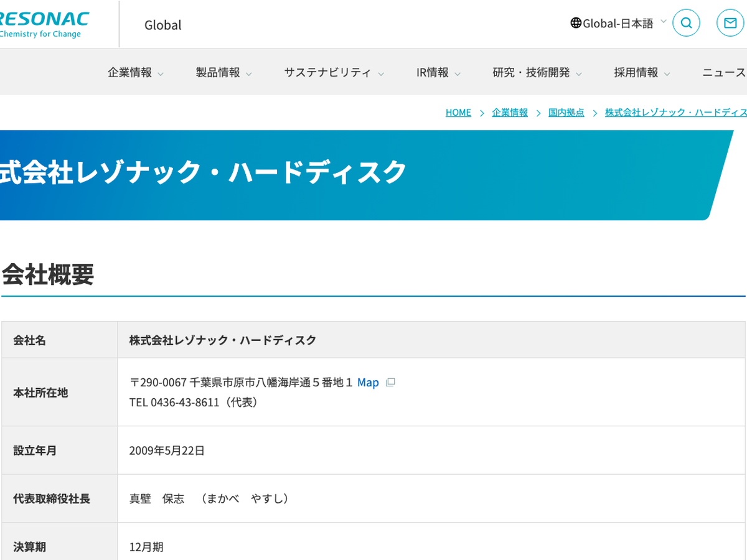Go to HOME breadcrumb link
The height and width of the screenshot is (560, 747).
click(x=458, y=113)
